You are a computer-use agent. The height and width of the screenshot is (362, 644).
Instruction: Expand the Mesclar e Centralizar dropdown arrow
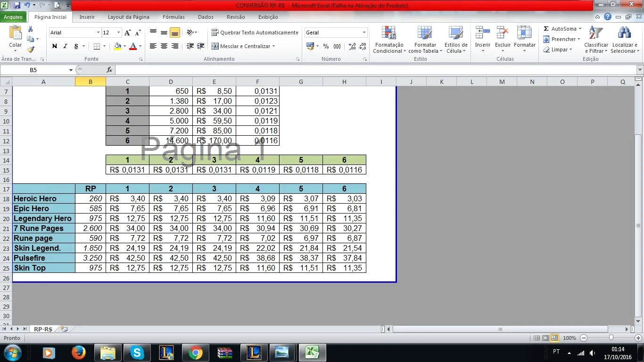273,46
